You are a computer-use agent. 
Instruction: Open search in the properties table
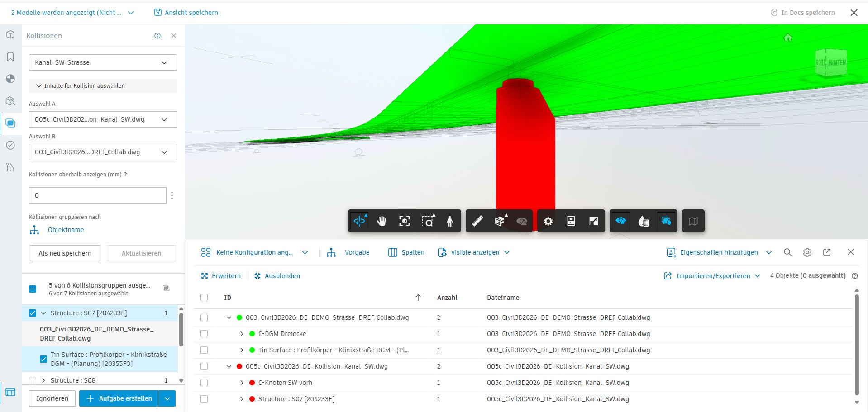click(788, 252)
